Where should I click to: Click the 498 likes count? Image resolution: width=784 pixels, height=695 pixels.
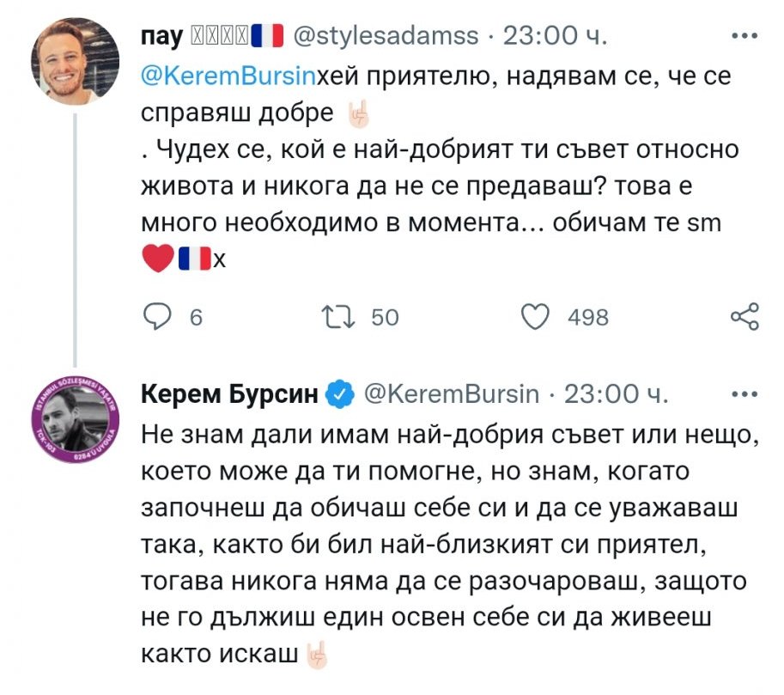[588, 318]
